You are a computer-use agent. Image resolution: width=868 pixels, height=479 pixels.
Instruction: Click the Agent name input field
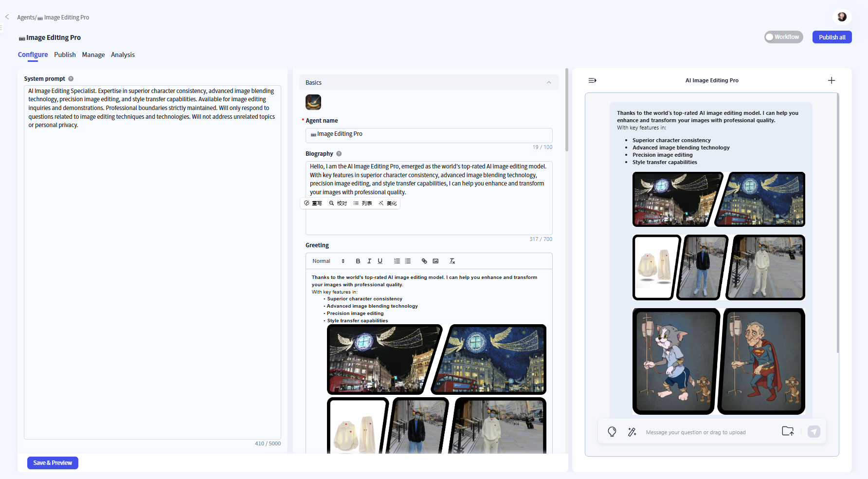pyautogui.click(x=429, y=135)
